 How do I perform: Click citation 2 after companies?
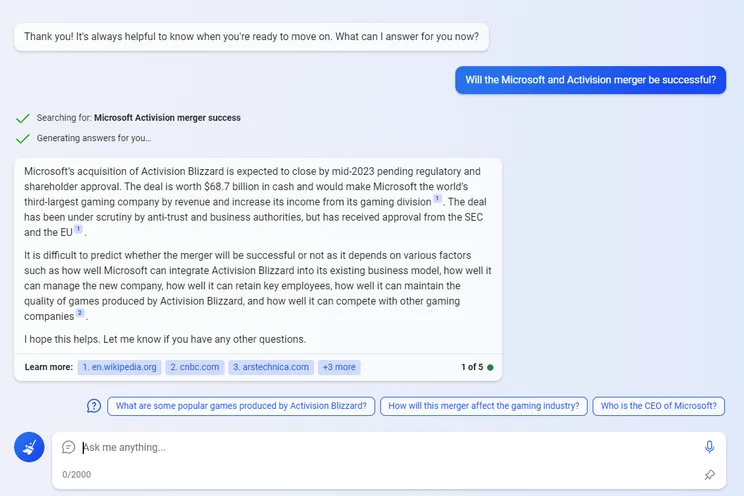80,313
